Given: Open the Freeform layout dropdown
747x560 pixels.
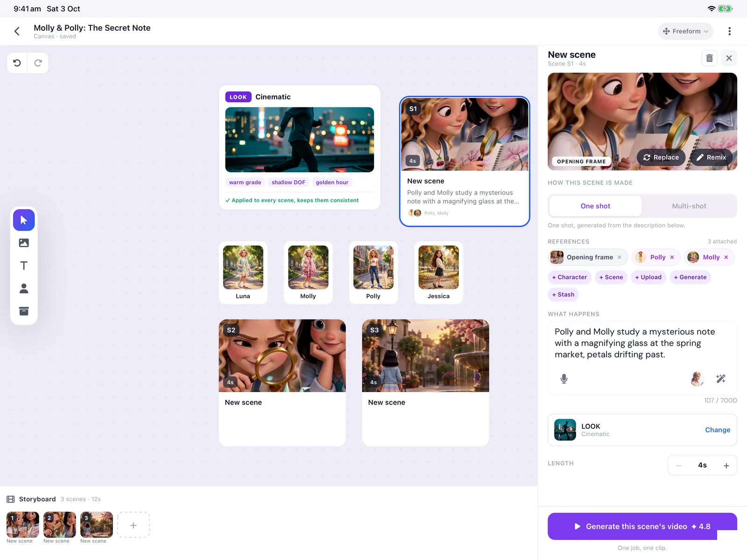Looking at the screenshot, I should click(685, 31).
